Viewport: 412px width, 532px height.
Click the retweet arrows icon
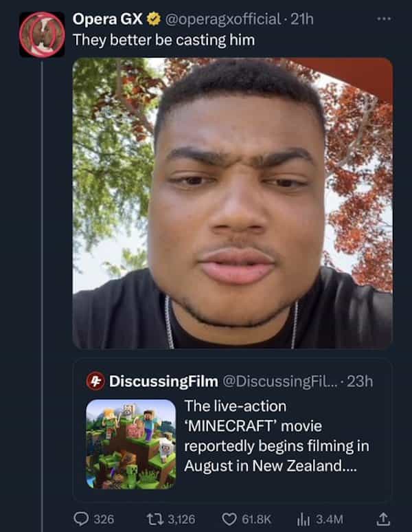pyautogui.click(x=155, y=518)
